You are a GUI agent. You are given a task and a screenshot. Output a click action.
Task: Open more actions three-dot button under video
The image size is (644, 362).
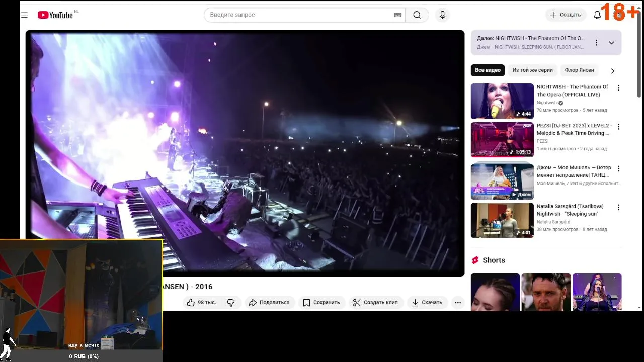click(457, 302)
